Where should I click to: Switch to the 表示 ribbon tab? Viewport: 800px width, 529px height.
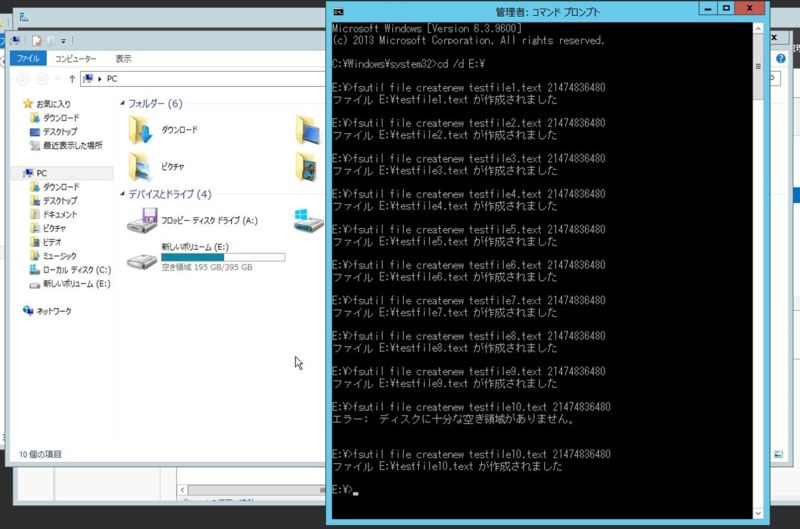[123, 59]
